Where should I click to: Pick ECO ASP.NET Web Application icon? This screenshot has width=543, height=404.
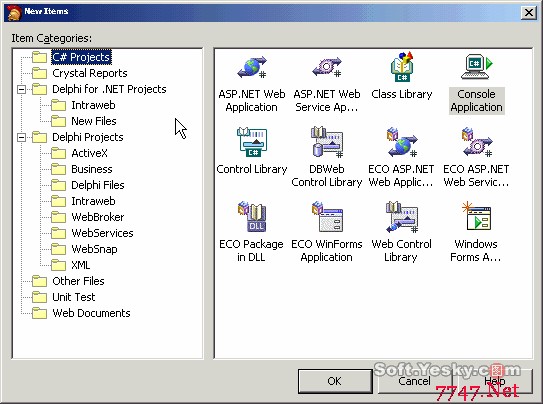pyautogui.click(x=402, y=142)
